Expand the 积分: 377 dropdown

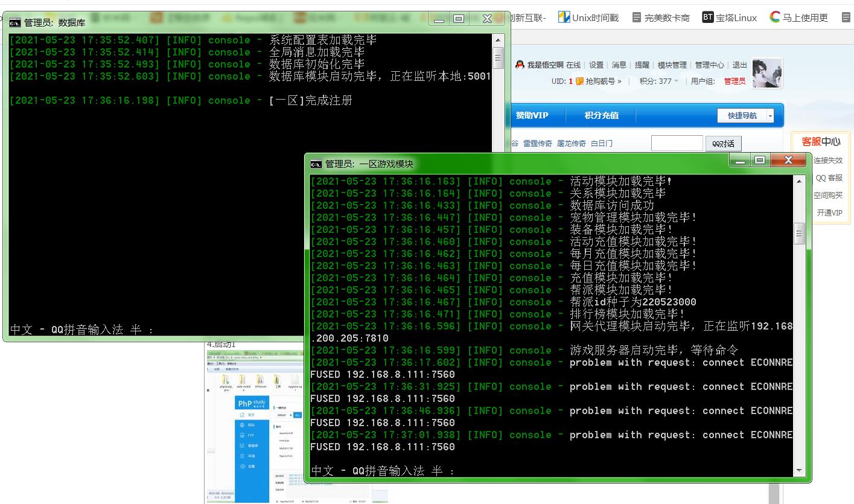(x=676, y=81)
